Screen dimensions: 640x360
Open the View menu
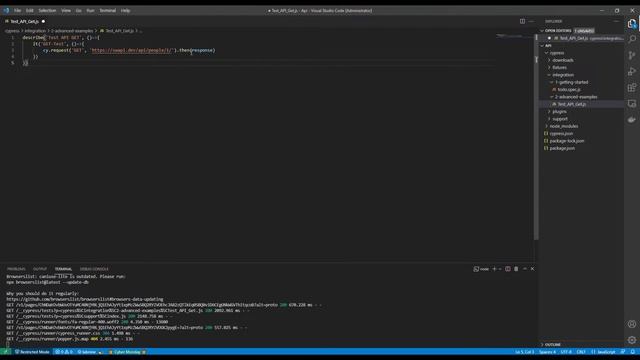pos(66,11)
